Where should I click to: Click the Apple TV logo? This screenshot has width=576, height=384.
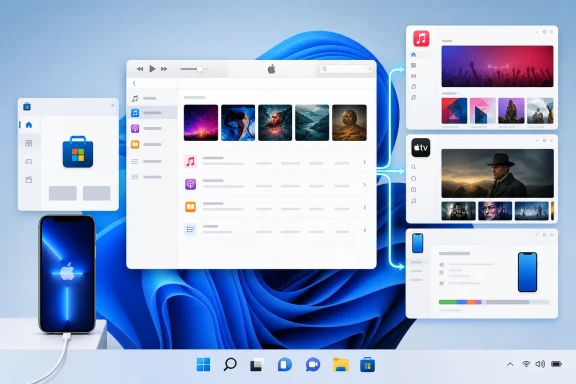421,148
